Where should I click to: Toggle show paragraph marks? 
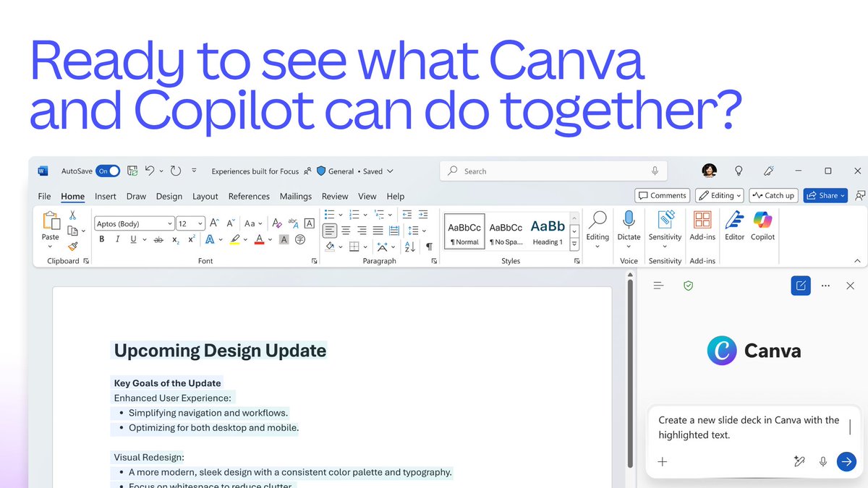[x=429, y=247]
